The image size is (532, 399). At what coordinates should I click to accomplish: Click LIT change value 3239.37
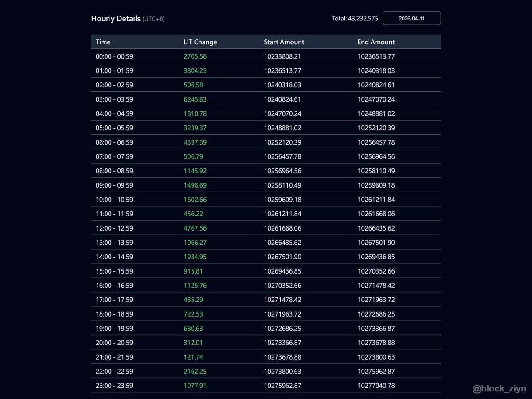coord(195,128)
